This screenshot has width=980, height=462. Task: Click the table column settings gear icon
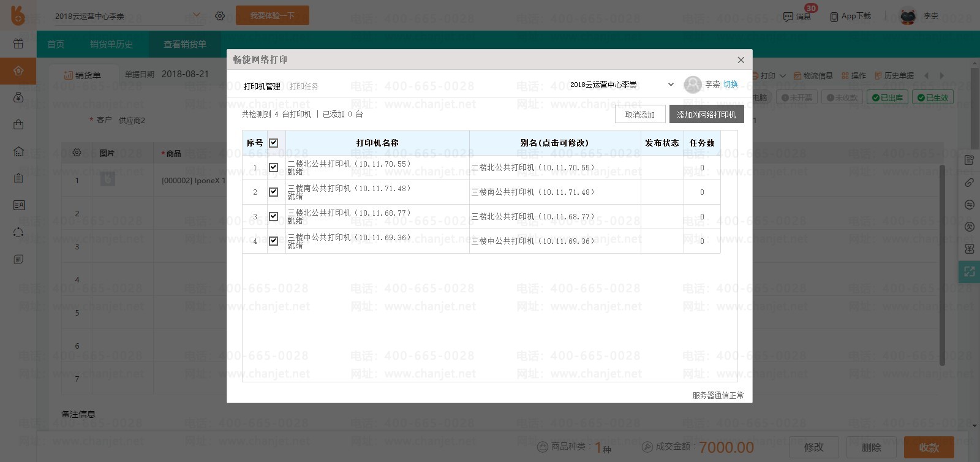77,153
